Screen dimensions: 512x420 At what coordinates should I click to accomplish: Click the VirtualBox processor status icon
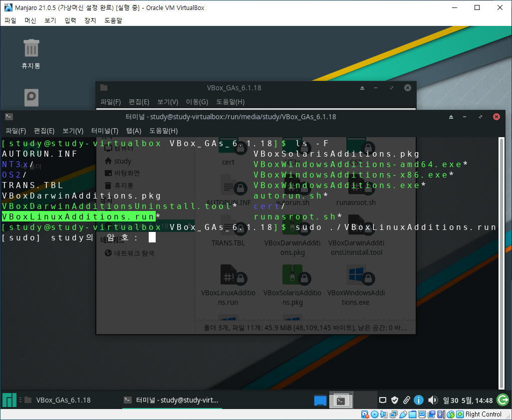[x=441, y=415]
